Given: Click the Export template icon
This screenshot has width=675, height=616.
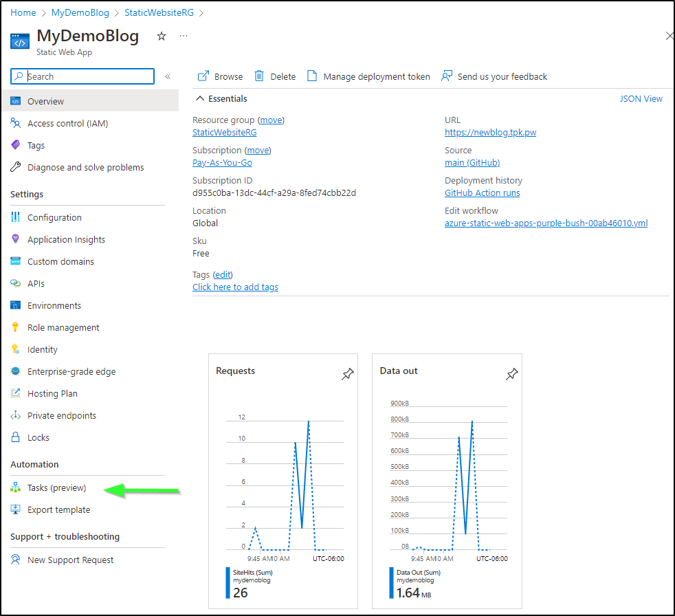Looking at the screenshot, I should pyautogui.click(x=16, y=509).
